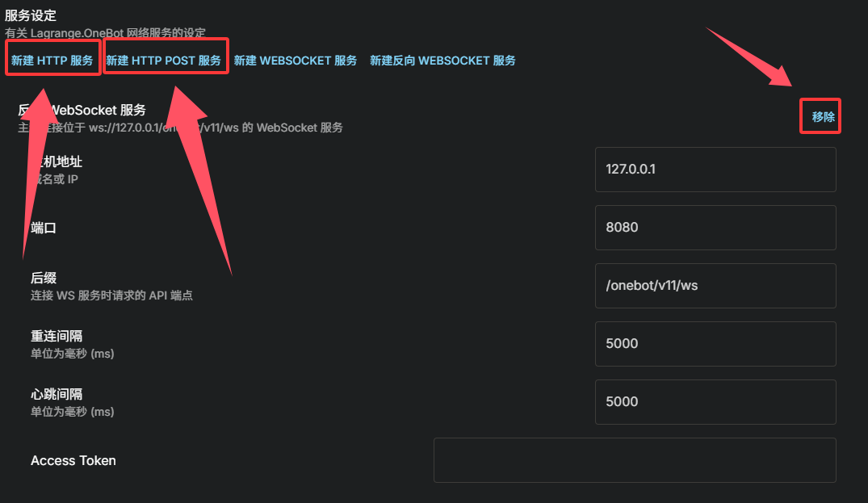Click the 主机地址 label

click(x=57, y=161)
